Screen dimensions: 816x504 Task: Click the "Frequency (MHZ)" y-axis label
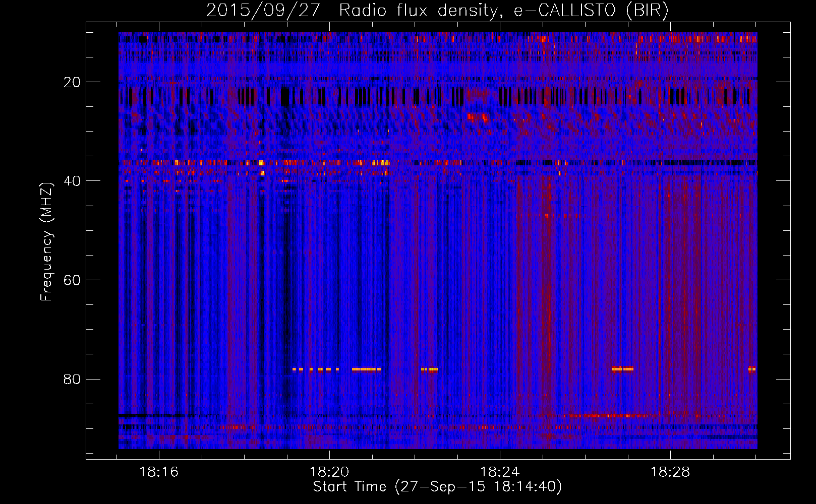(x=46, y=242)
